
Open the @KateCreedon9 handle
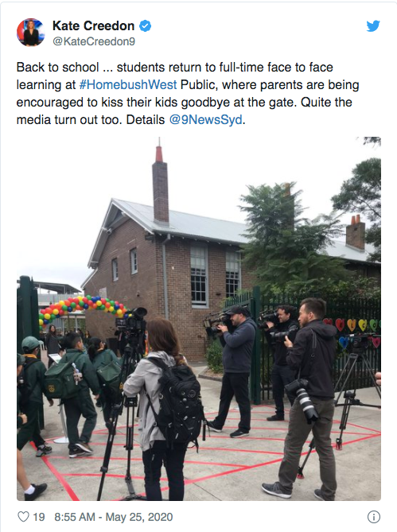(94, 41)
